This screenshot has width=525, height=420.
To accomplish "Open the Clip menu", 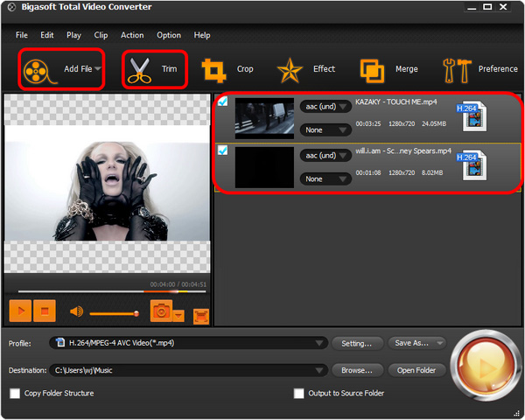I will (x=101, y=35).
